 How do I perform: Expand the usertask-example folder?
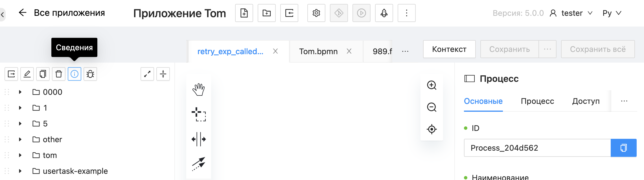pos(20,171)
